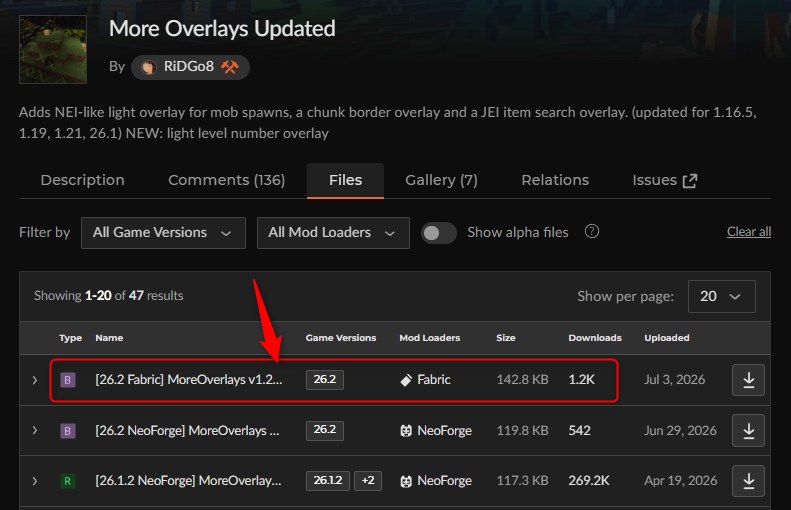Click the beta type badge on Fabric row
Image resolution: width=791 pixels, height=510 pixels.
(x=68, y=380)
